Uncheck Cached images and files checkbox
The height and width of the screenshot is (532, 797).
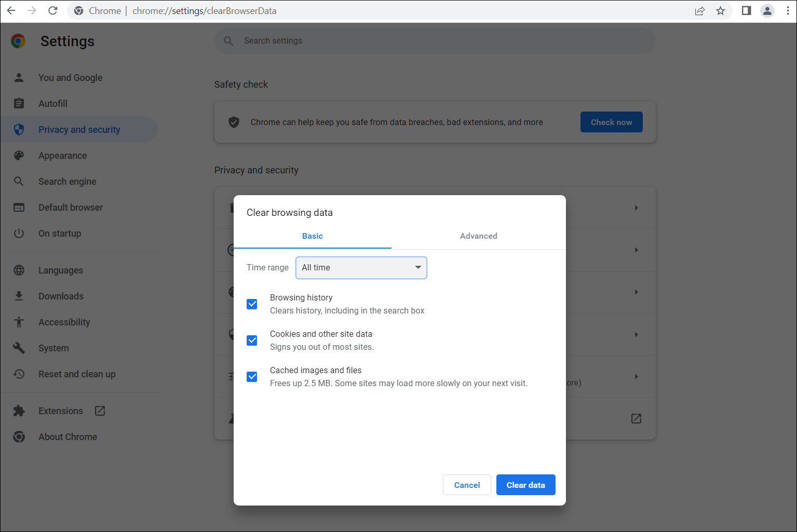point(252,377)
